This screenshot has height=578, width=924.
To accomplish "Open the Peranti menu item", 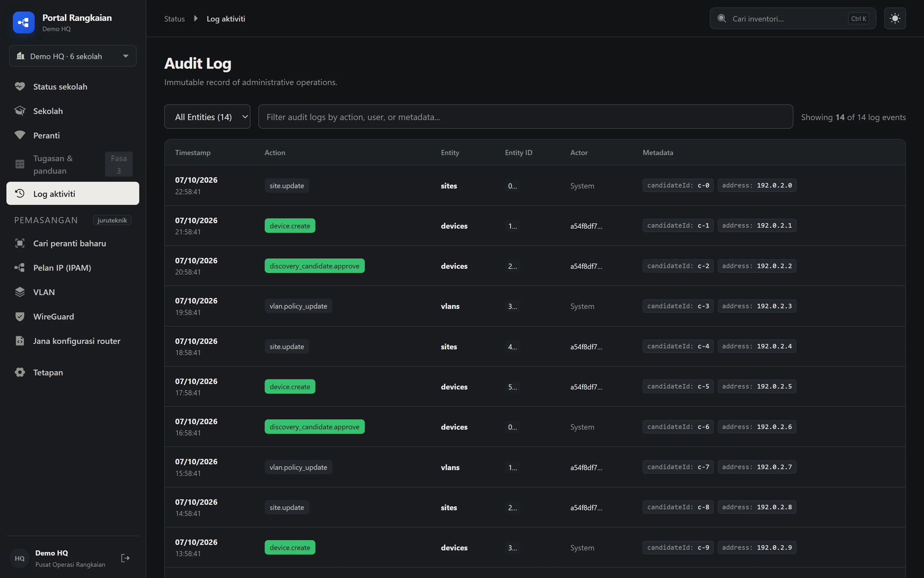I will (x=73, y=135).
